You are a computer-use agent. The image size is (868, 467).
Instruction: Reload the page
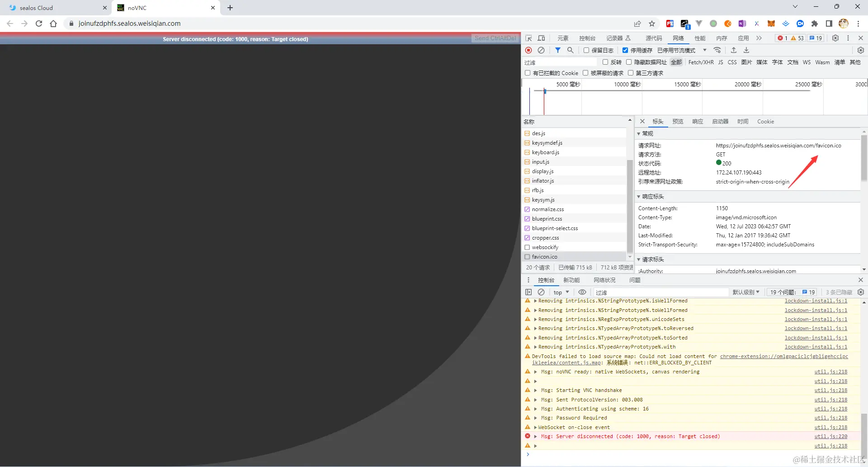coord(39,24)
